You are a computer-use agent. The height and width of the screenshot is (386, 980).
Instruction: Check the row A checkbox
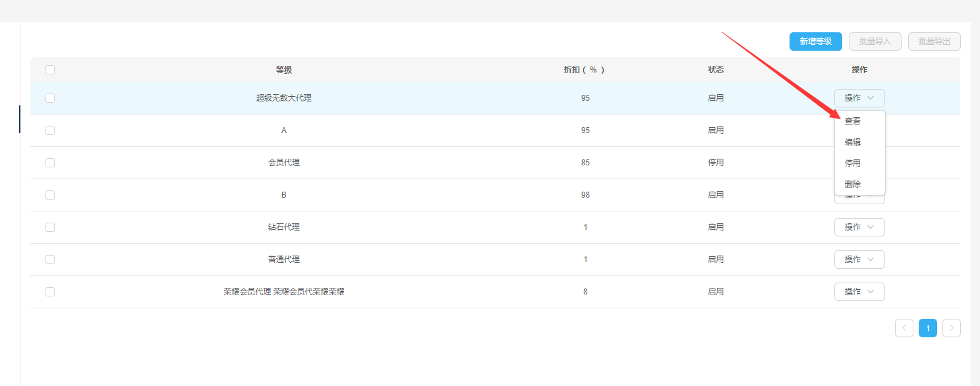50,130
